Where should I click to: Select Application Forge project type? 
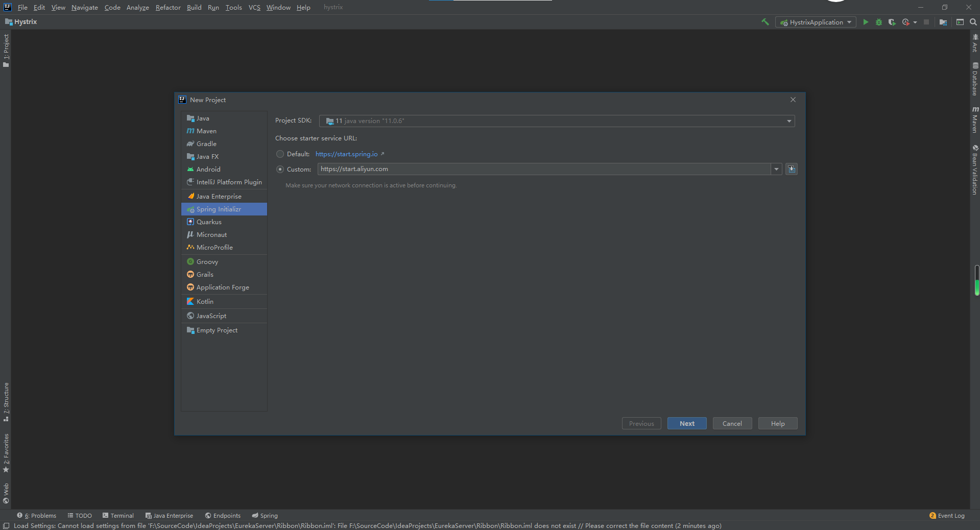pos(224,287)
